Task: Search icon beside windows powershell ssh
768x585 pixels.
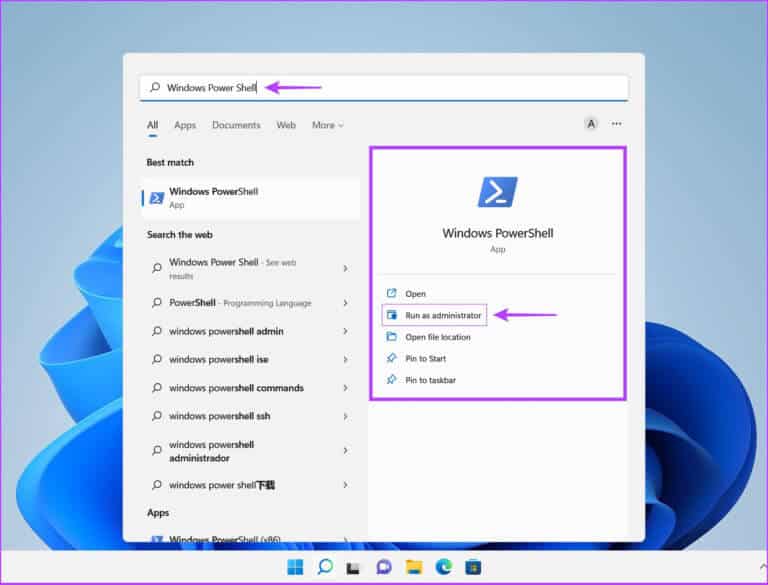Action: tap(157, 416)
